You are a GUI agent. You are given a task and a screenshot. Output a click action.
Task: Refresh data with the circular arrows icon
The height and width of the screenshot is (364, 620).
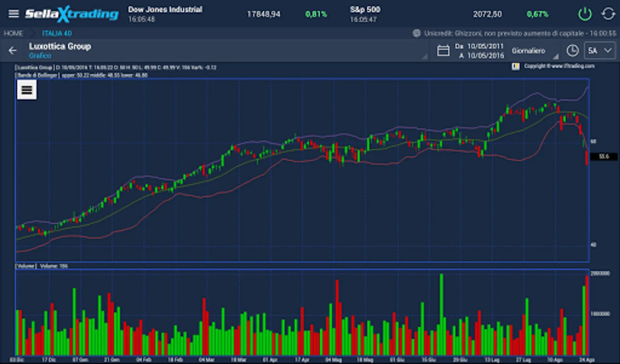coord(608,14)
